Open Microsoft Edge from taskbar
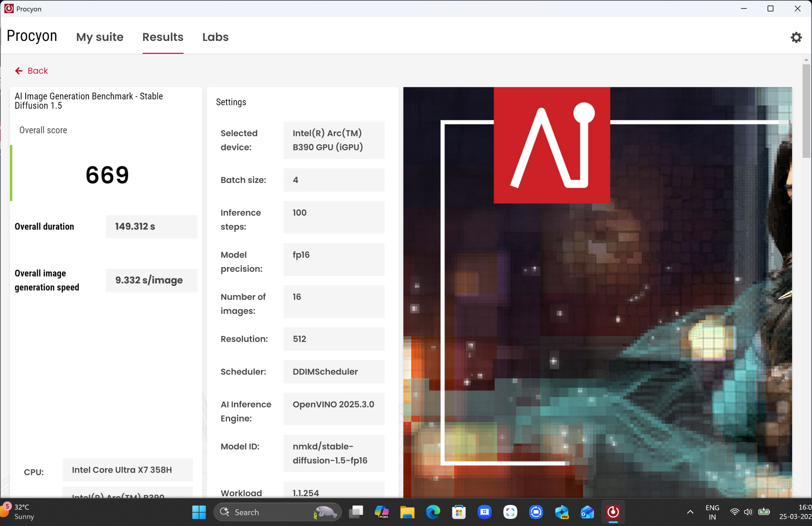This screenshot has height=526, width=812. pyautogui.click(x=433, y=512)
